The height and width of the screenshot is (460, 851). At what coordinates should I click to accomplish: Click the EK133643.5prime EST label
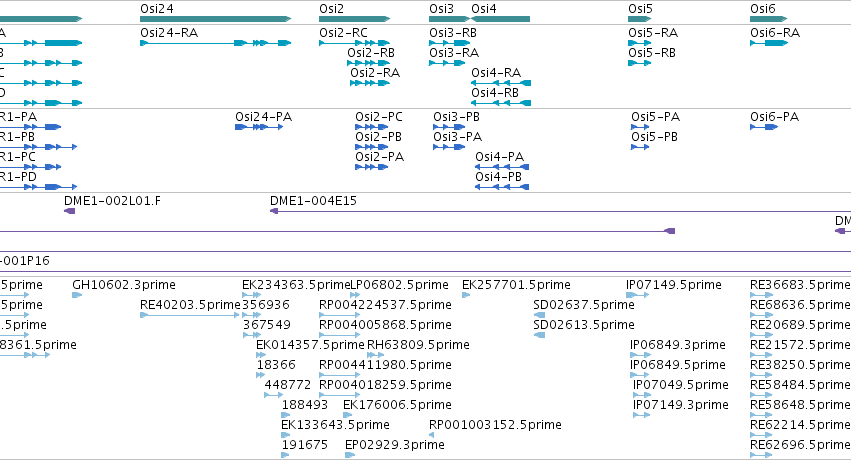tap(335, 425)
